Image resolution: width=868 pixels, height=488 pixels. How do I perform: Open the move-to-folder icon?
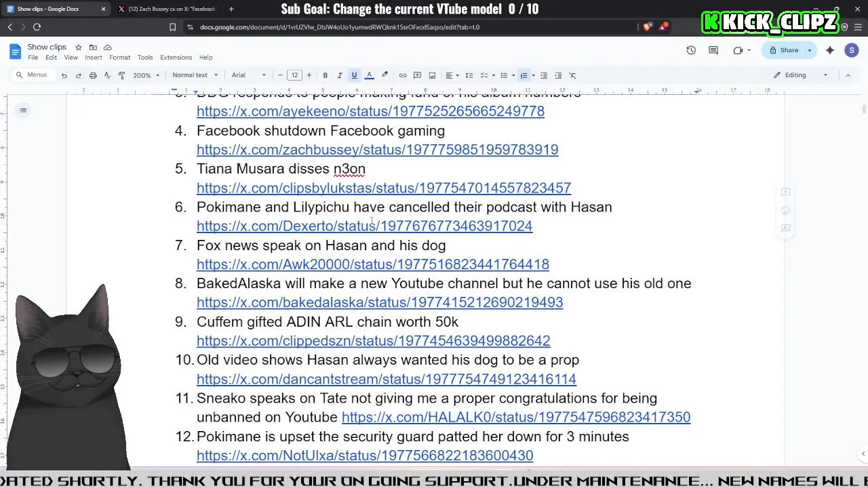coord(93,47)
